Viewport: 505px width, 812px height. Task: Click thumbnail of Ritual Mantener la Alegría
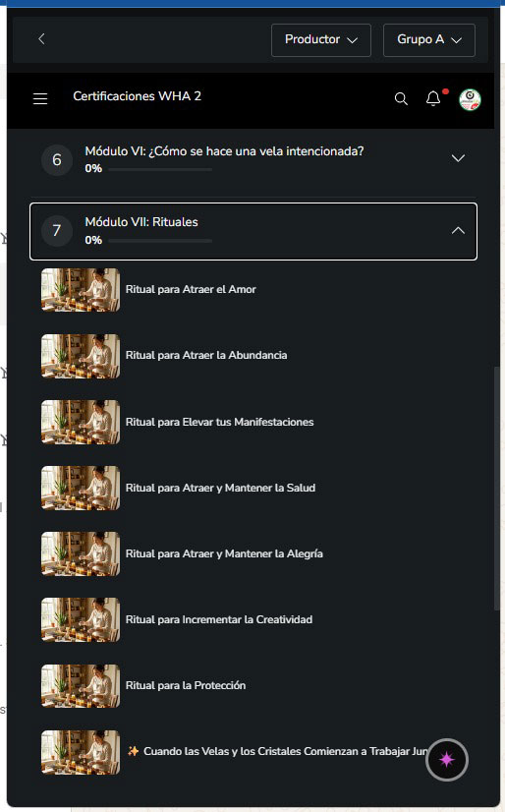(x=81, y=553)
